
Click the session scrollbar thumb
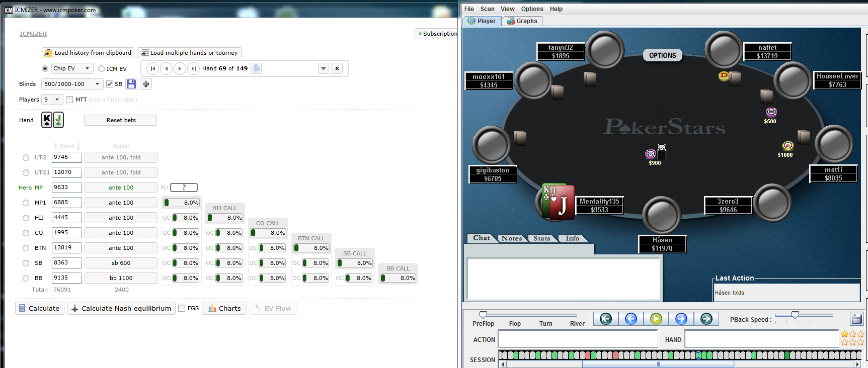tap(658, 364)
